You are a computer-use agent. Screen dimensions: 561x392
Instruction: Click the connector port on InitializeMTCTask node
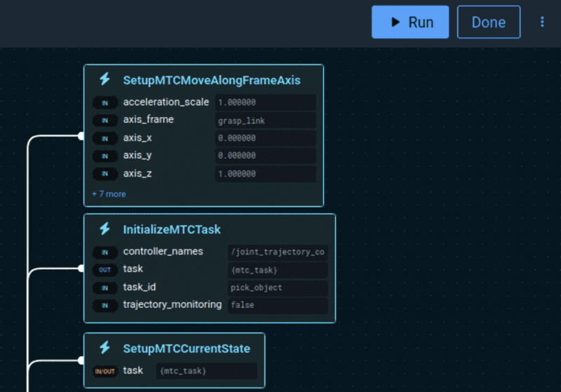81,269
